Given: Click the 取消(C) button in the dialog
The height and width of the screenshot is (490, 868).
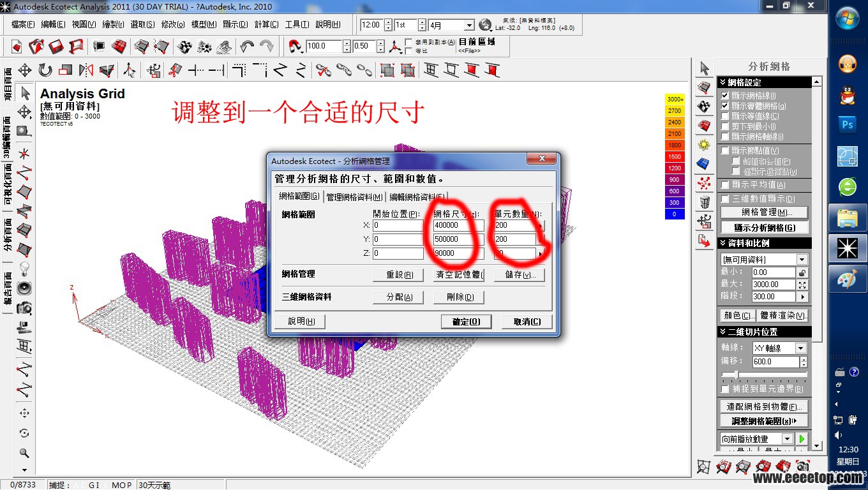Looking at the screenshot, I should 527,322.
